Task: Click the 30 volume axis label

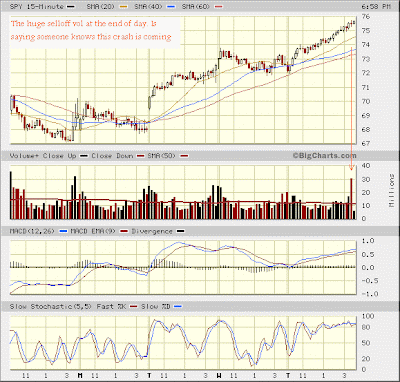Action: (x=366, y=180)
